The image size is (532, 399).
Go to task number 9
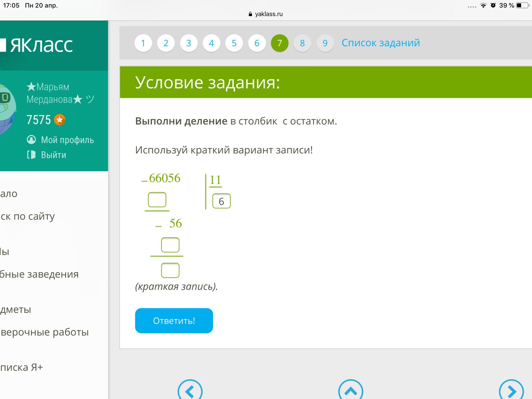[325, 43]
